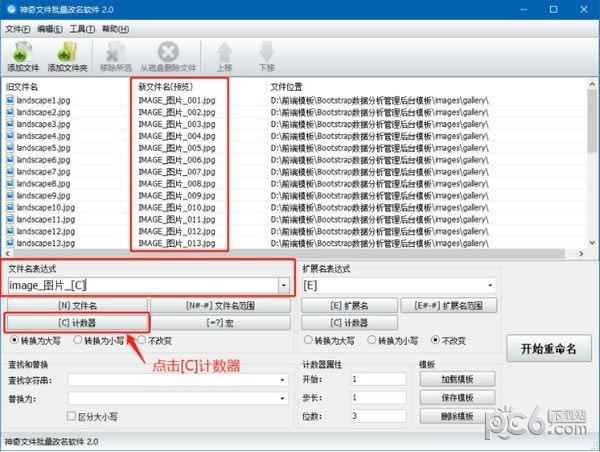The width and height of the screenshot is (600, 452).
Task: Click the file icon of landscape5.jpg
Action: 10,148
